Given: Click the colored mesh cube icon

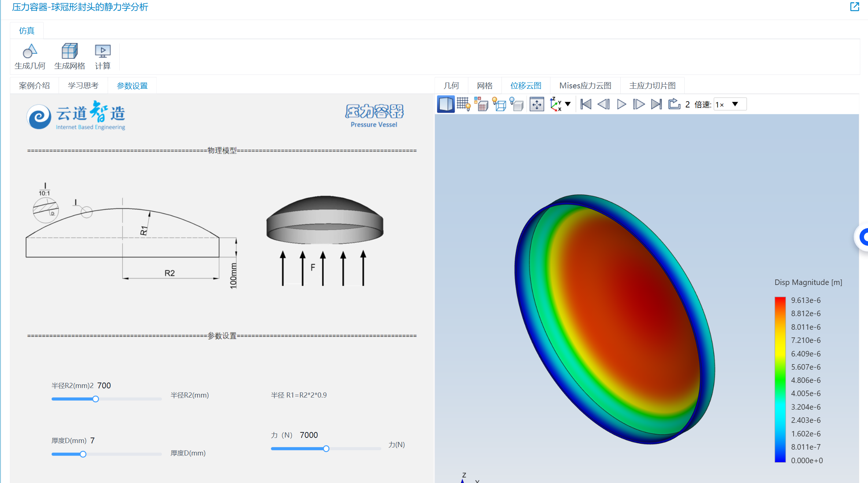Looking at the screenshot, I should (x=481, y=105).
